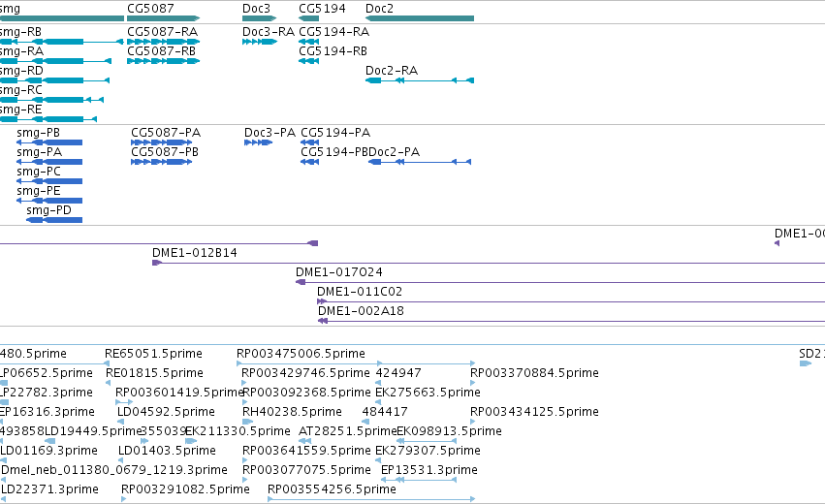
Task: Click the 484417 EST label
Action: (385, 412)
